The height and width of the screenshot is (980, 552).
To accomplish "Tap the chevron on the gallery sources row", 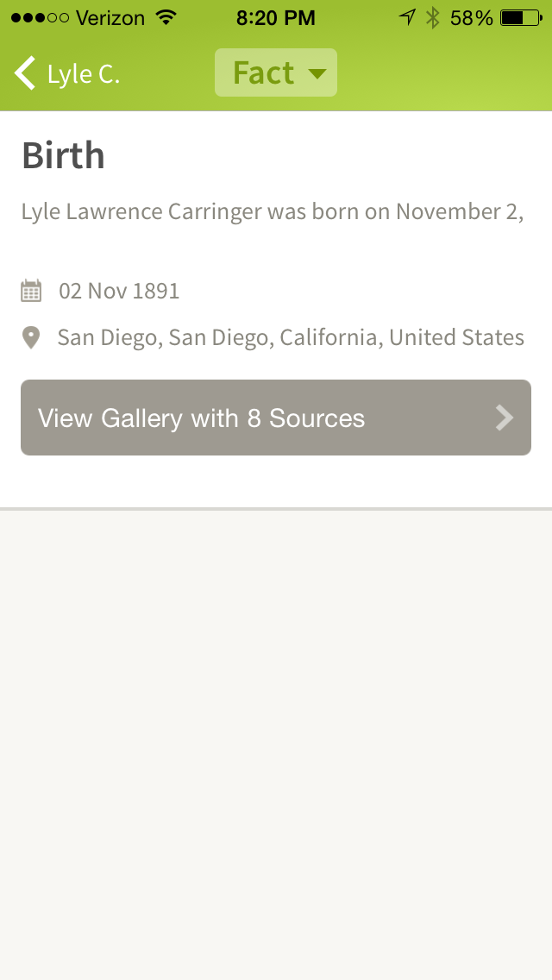I will coord(504,418).
